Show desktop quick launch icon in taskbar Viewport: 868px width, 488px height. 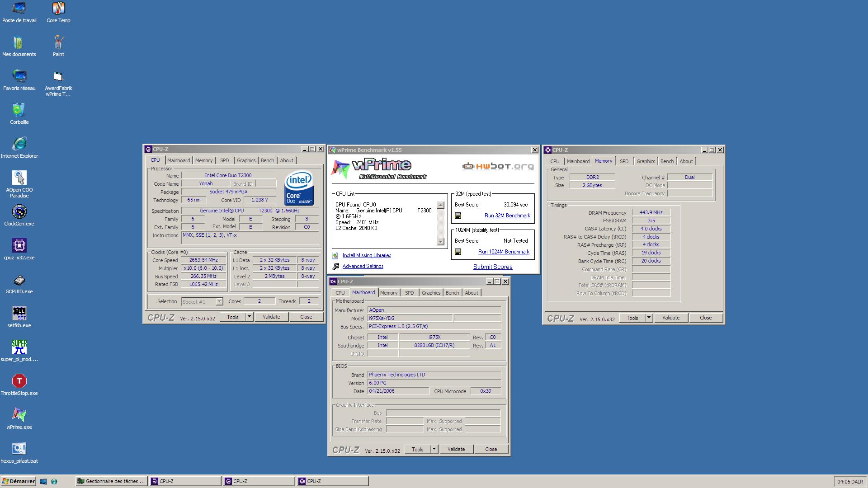coord(43,482)
